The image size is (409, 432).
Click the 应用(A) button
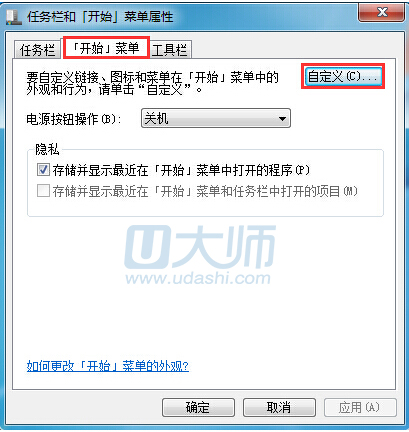click(x=360, y=407)
